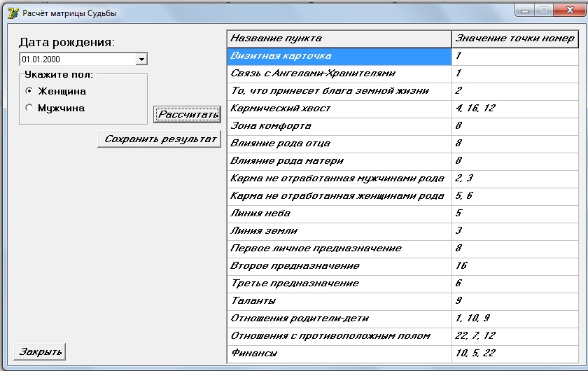Open the birth date dropdown arrow
The image size is (588, 371).
pos(141,59)
